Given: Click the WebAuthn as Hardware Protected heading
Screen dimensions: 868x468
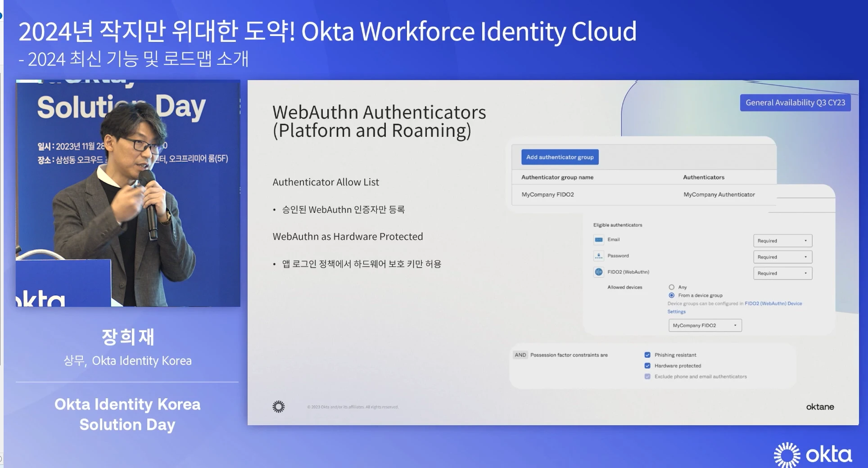Looking at the screenshot, I should click(x=348, y=237).
